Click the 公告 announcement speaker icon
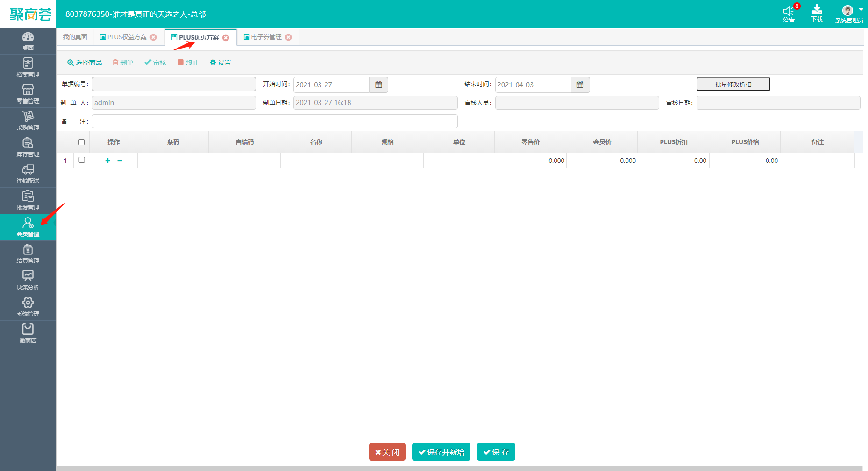The width and height of the screenshot is (868, 471). (789, 14)
